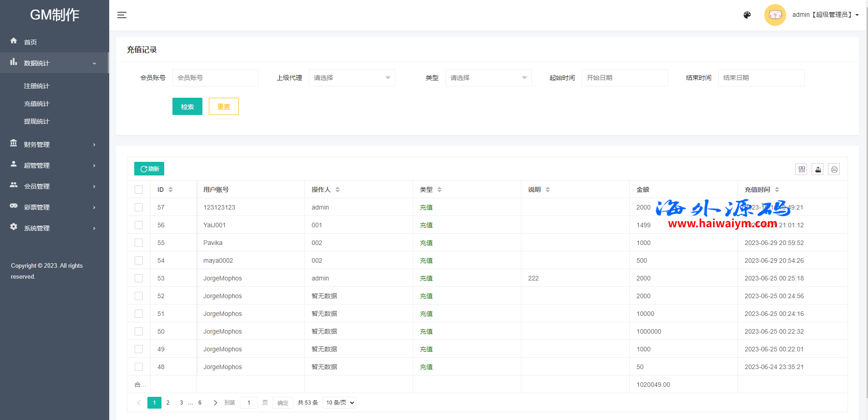
Task: Select the checkbox for Pavika row
Action: pos(139,243)
